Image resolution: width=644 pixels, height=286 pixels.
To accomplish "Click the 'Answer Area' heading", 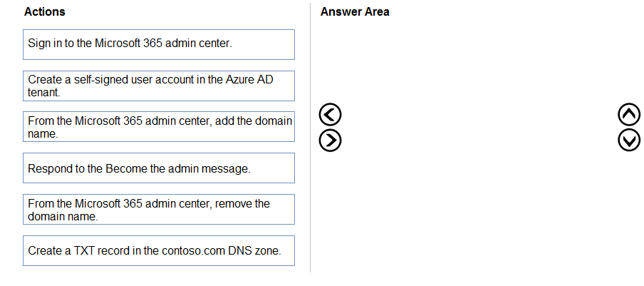I will click(355, 12).
